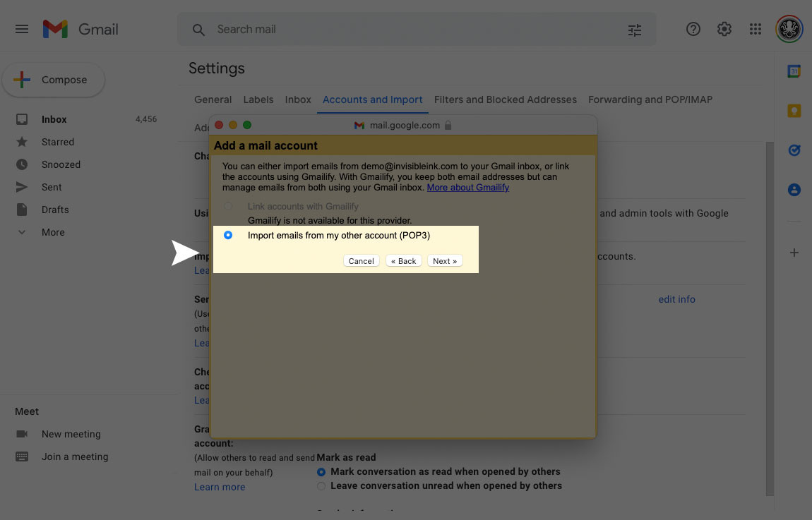The image size is (812, 520).
Task: Open the account profile avatar
Action: pos(789,29)
